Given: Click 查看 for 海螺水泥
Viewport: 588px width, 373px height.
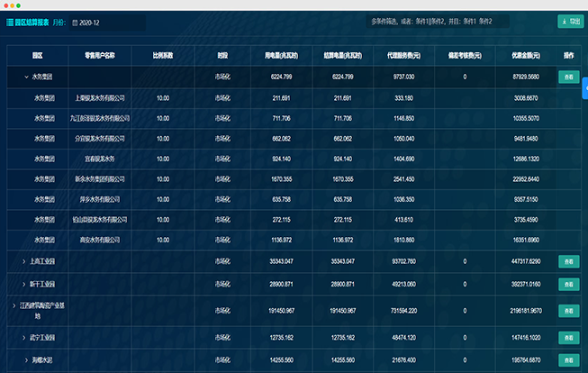Looking at the screenshot, I should click(x=567, y=359).
